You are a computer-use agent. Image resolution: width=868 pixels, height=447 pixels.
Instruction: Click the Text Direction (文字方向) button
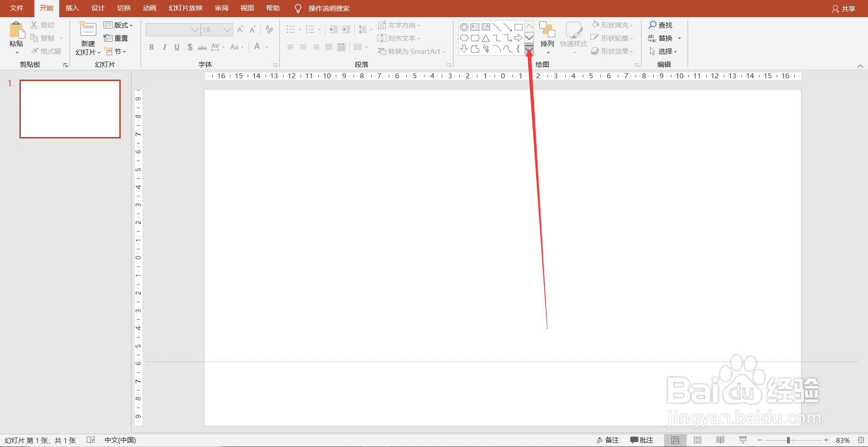(399, 25)
